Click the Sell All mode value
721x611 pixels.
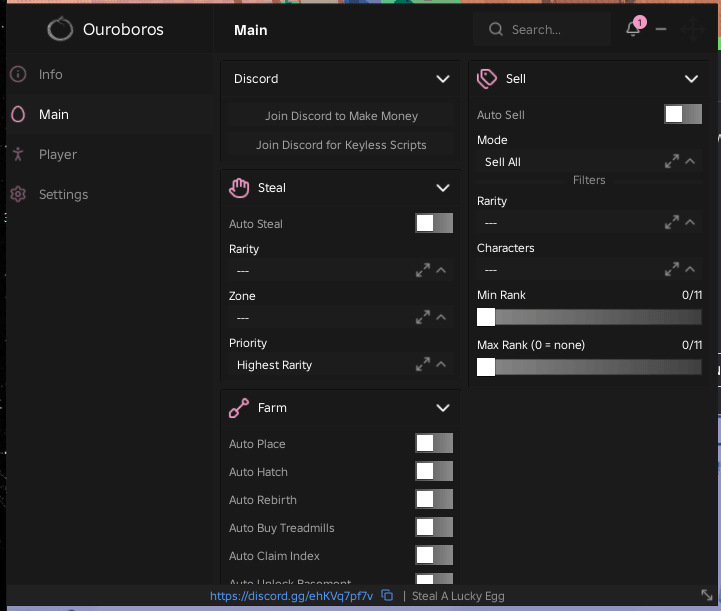[503, 162]
